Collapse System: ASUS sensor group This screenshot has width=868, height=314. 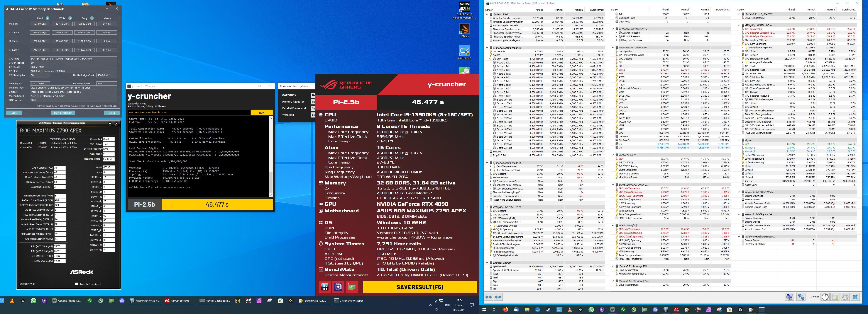click(487, 14)
